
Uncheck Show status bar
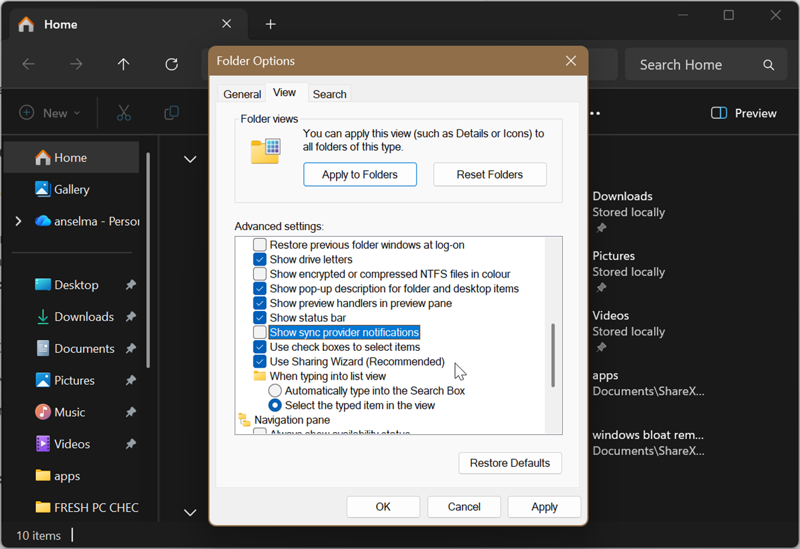pos(260,317)
